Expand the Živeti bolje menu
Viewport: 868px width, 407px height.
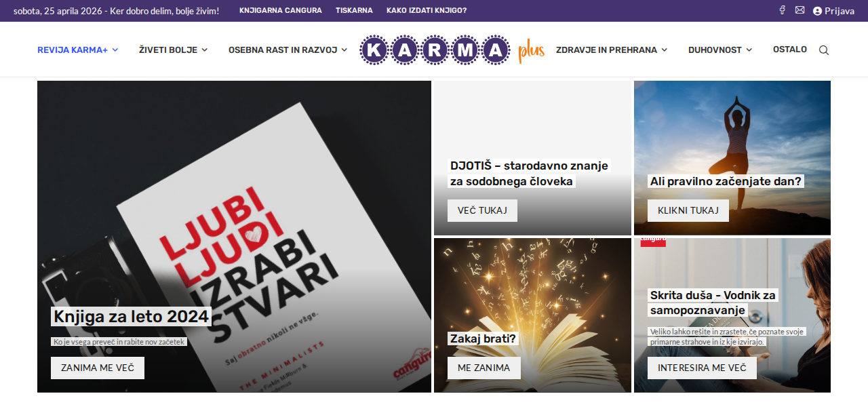[x=174, y=50]
